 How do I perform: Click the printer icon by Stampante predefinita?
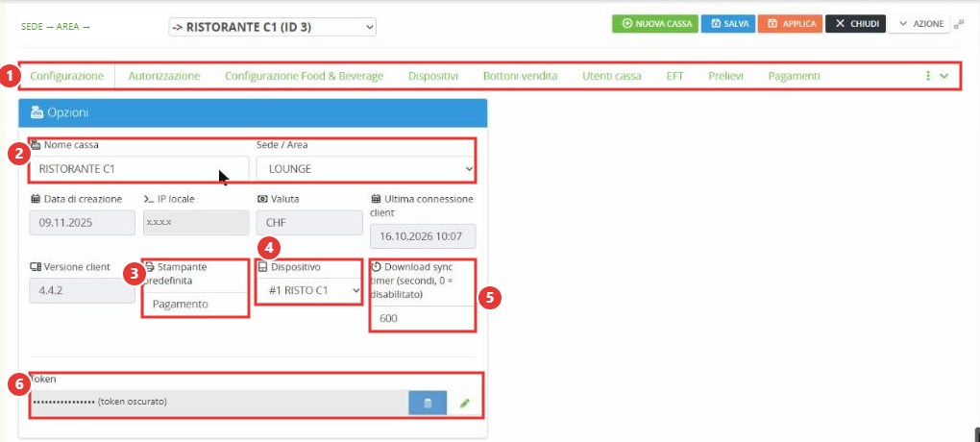tap(149, 267)
